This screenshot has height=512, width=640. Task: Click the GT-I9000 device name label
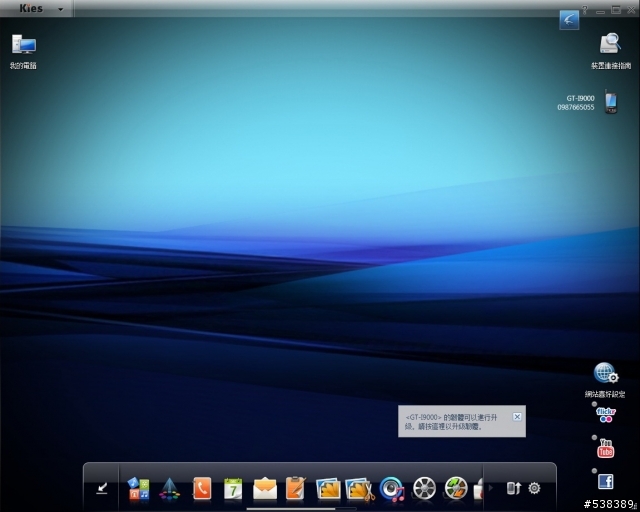580,98
